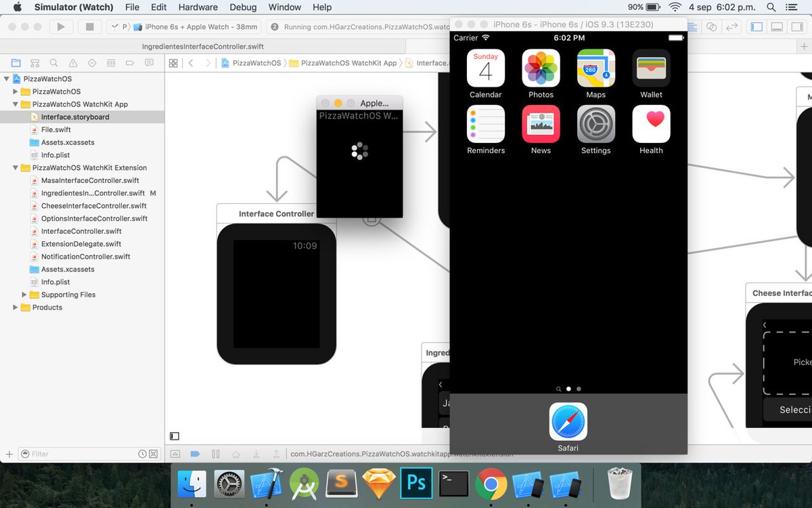Toggle the utilities panel visibility
Viewport: 812px width, 508px height.
pos(797,27)
